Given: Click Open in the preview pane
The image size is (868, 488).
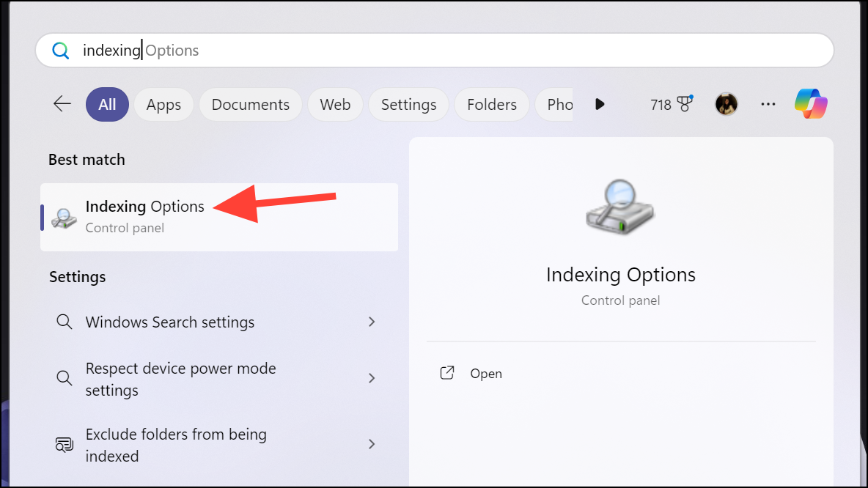Looking at the screenshot, I should 486,374.
